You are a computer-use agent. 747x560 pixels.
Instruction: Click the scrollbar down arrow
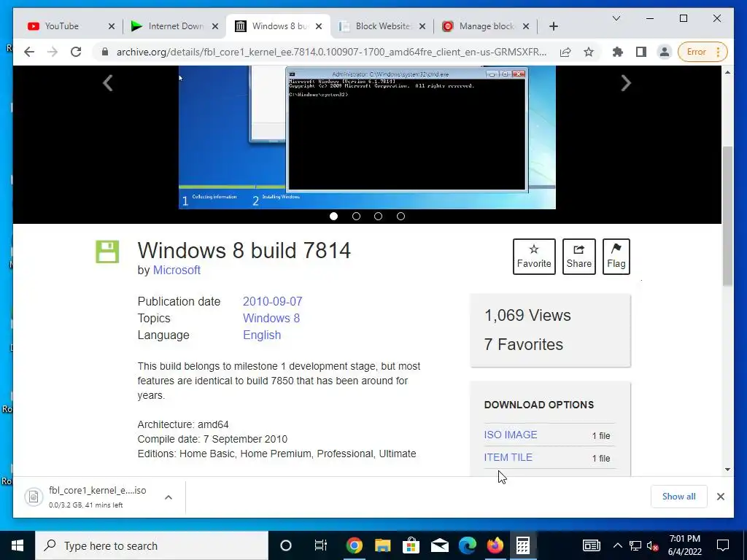pos(727,470)
